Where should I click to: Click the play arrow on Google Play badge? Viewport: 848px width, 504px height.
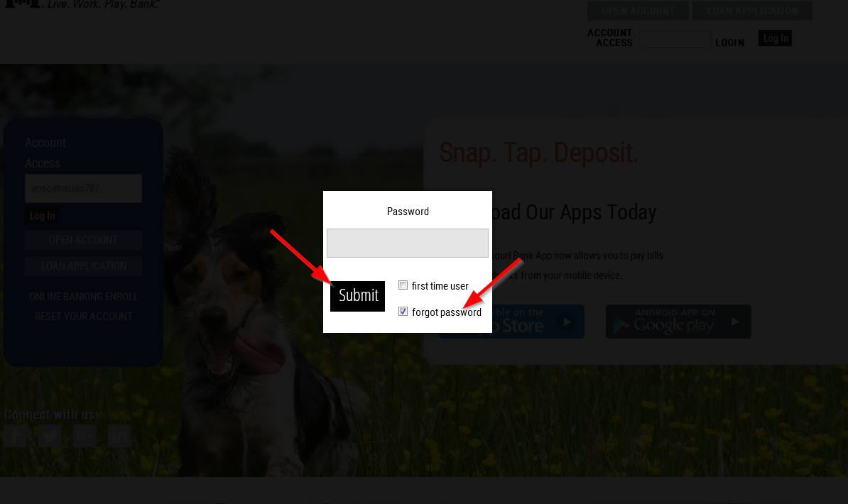[x=735, y=322]
